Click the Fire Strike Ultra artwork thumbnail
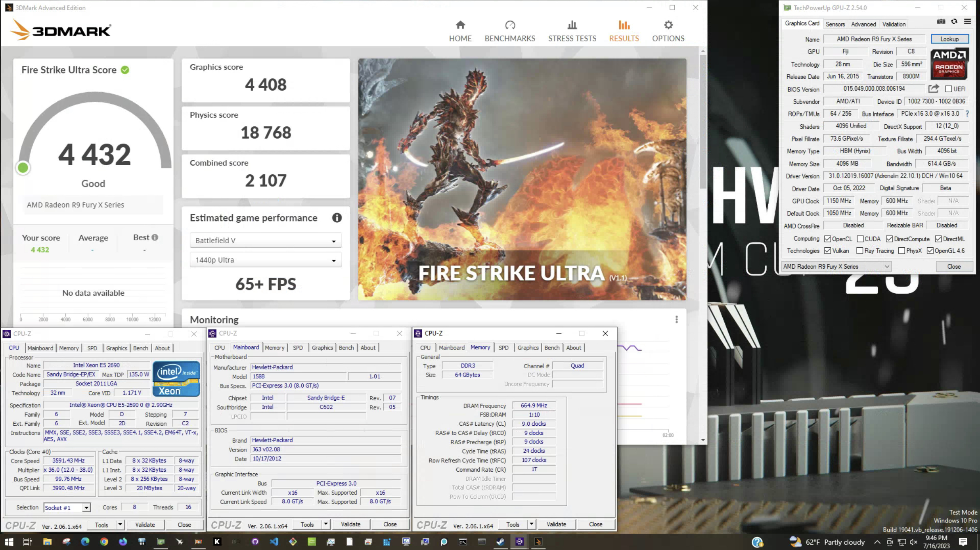The height and width of the screenshot is (550, 980). [x=522, y=179]
